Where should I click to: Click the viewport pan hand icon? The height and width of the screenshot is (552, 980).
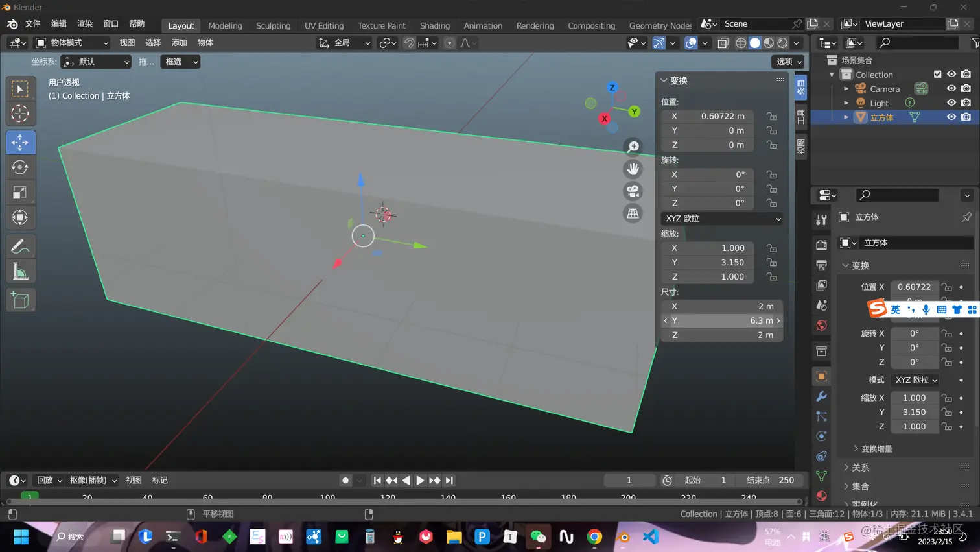click(633, 169)
